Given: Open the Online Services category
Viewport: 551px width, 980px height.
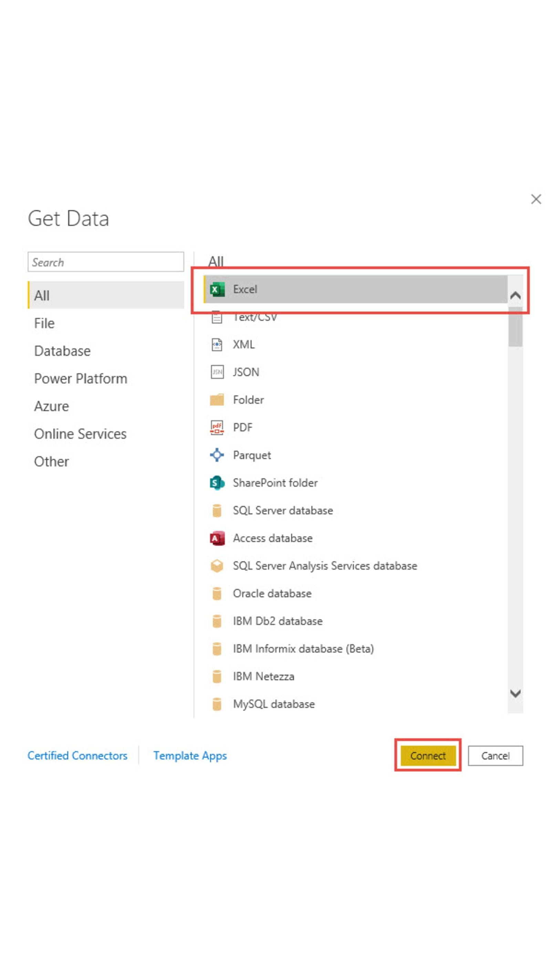Looking at the screenshot, I should coord(80,433).
